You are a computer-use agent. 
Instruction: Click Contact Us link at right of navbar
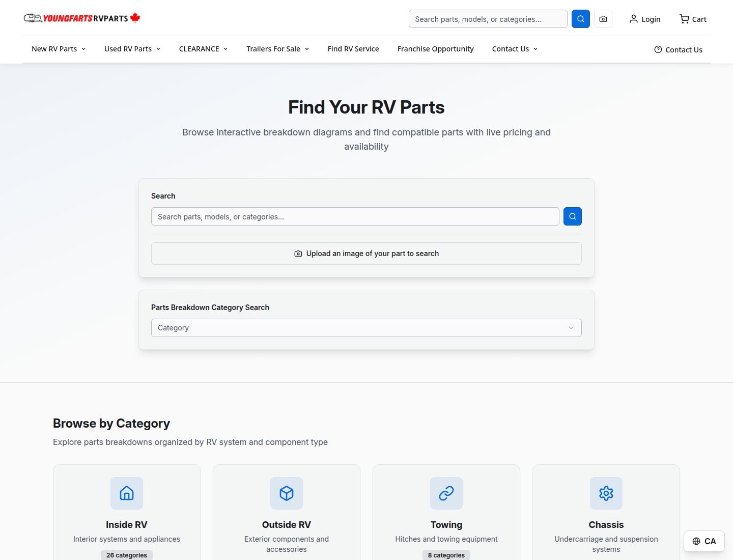pyautogui.click(x=679, y=49)
